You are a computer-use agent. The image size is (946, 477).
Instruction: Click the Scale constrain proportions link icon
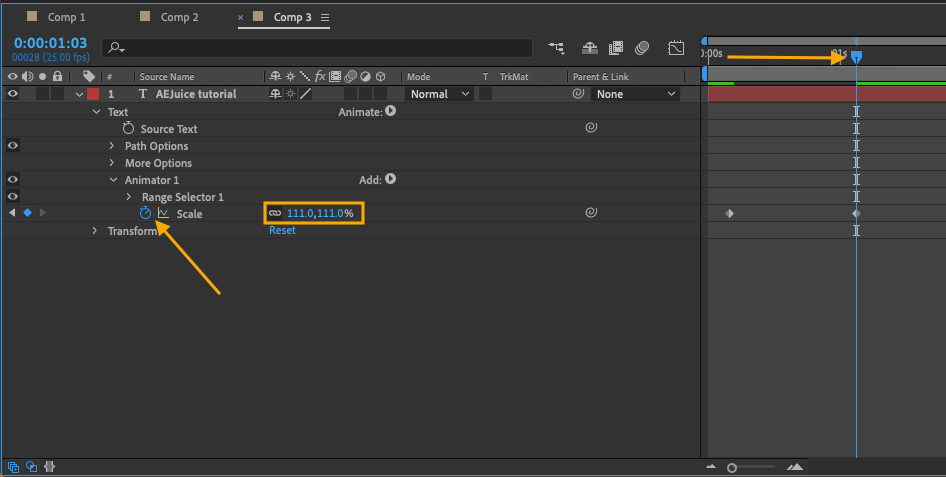[275, 213]
